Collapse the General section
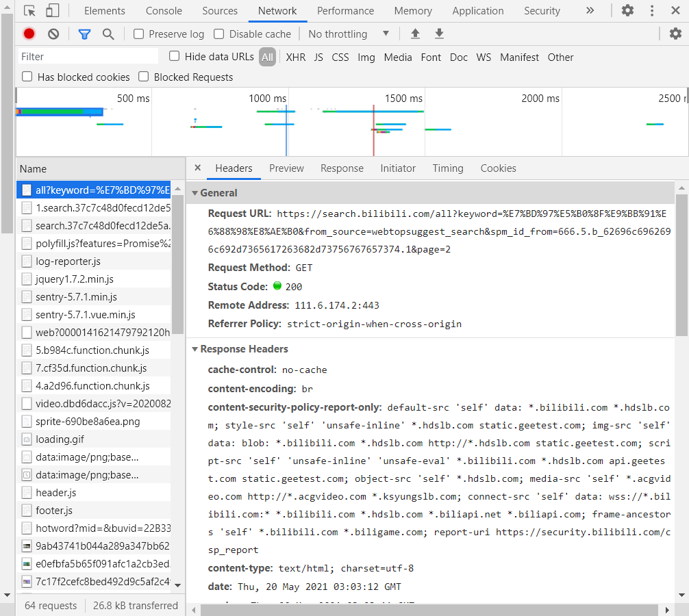Viewport: 689px width, 616px height. [195, 193]
